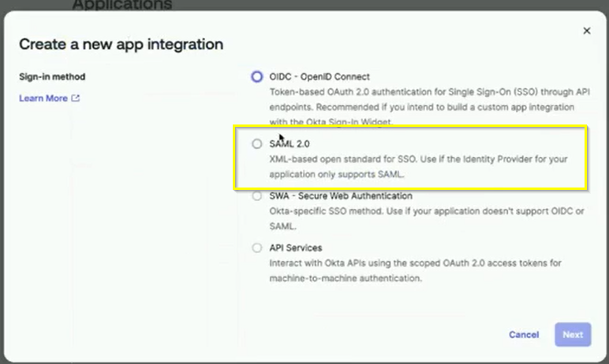
Task: Click the "SWA - Secure Web Authentication" label
Action: [341, 196]
